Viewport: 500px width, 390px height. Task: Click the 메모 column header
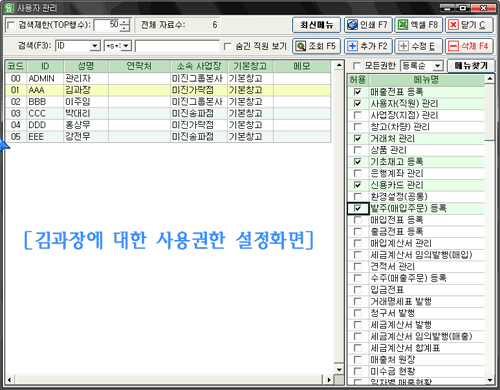(x=302, y=66)
